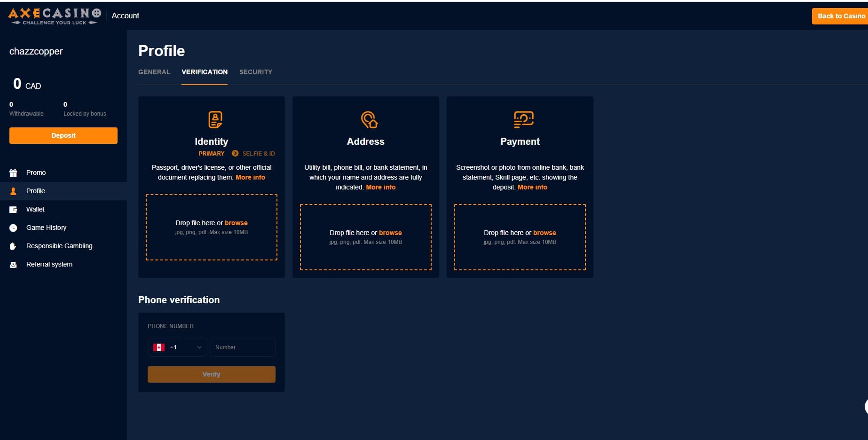The image size is (868, 440).
Task: Click browse in Payment drop zone
Action: pyautogui.click(x=544, y=233)
